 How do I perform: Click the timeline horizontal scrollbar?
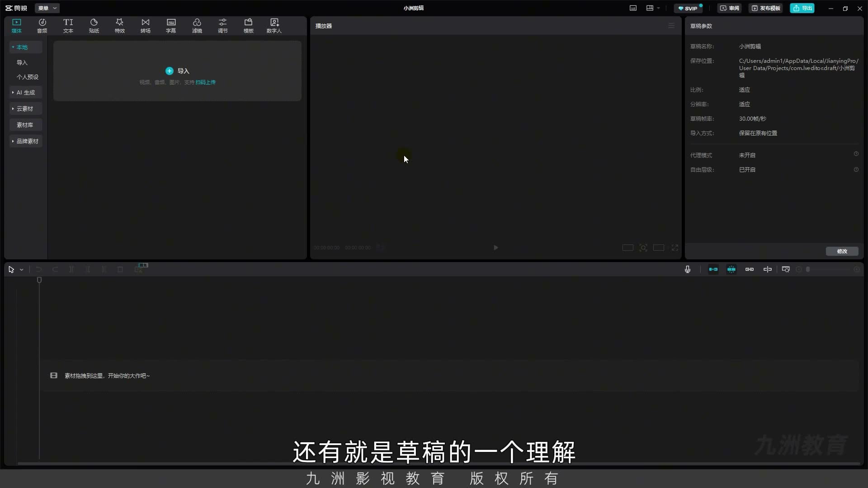439,464
